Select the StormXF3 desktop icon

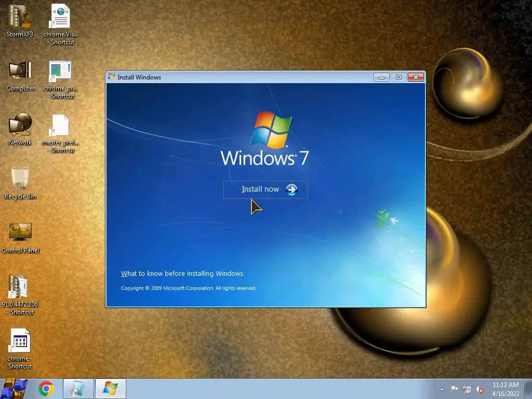tap(20, 21)
